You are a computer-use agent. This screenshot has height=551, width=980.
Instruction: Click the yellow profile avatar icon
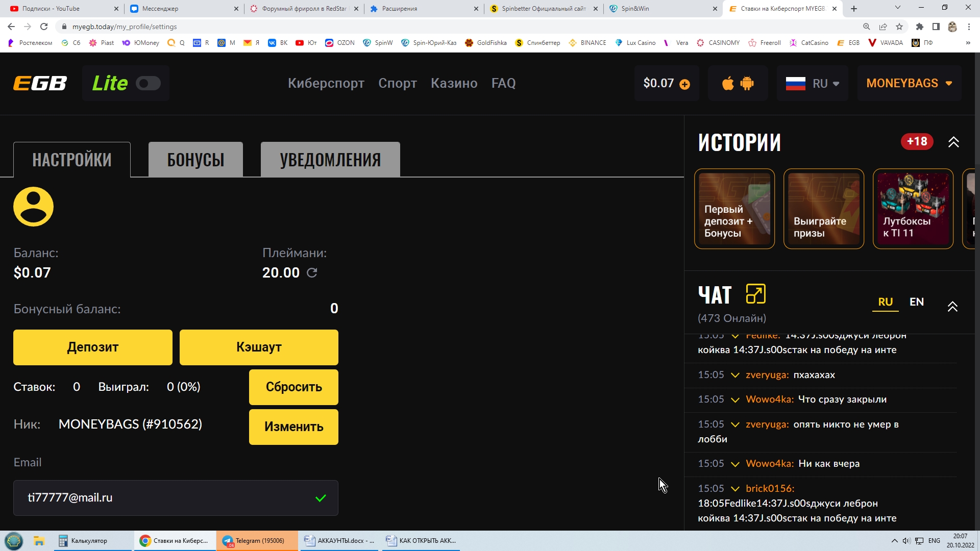[x=33, y=207]
